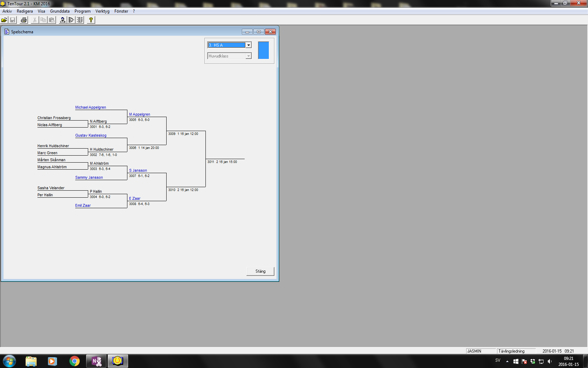Click the tournament bracket toolbar icon
Image resolution: width=588 pixels, height=368 pixels.
71,20
